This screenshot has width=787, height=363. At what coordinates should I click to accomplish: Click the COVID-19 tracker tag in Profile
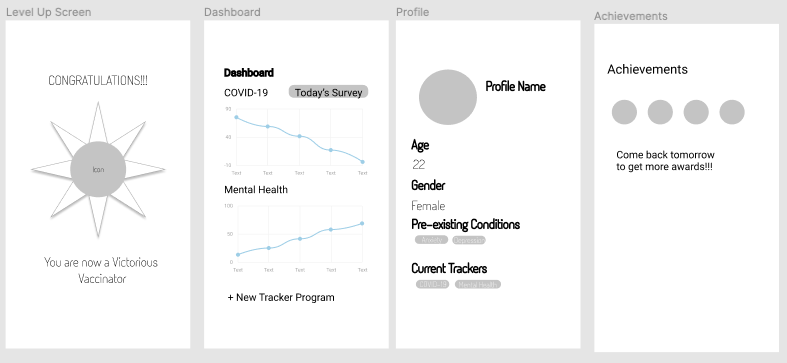[x=433, y=284]
